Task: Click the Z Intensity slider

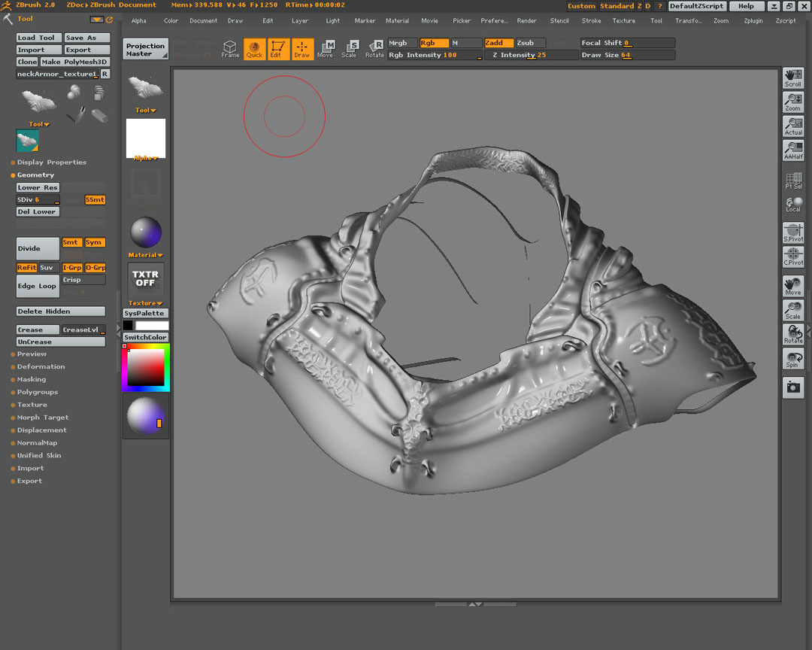Action: [529, 55]
